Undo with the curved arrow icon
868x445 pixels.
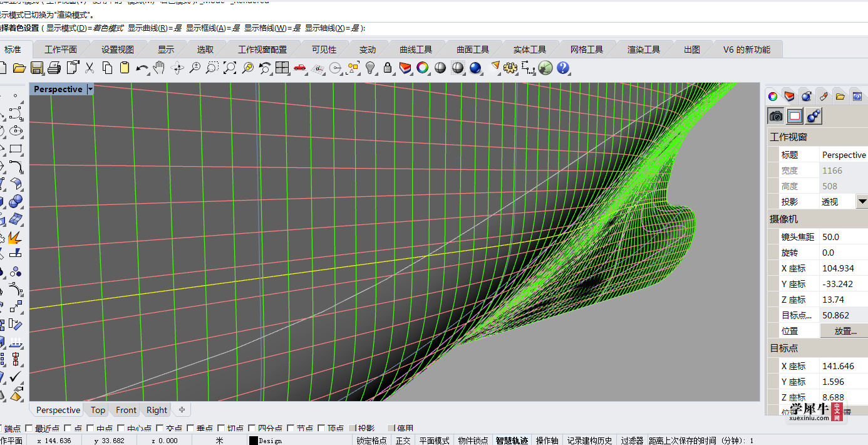click(x=142, y=68)
